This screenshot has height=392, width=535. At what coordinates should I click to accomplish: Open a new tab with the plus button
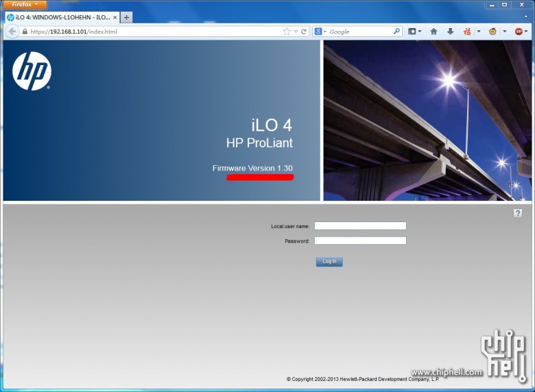[127, 17]
